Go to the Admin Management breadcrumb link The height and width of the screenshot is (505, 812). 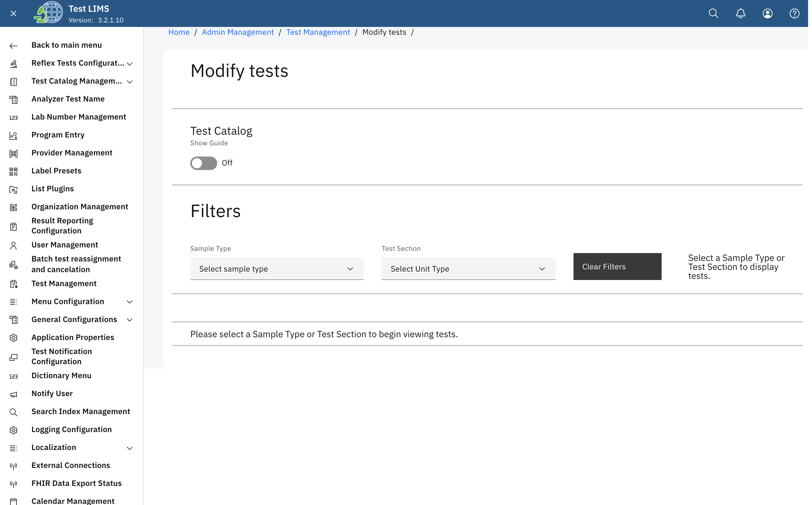tap(237, 32)
